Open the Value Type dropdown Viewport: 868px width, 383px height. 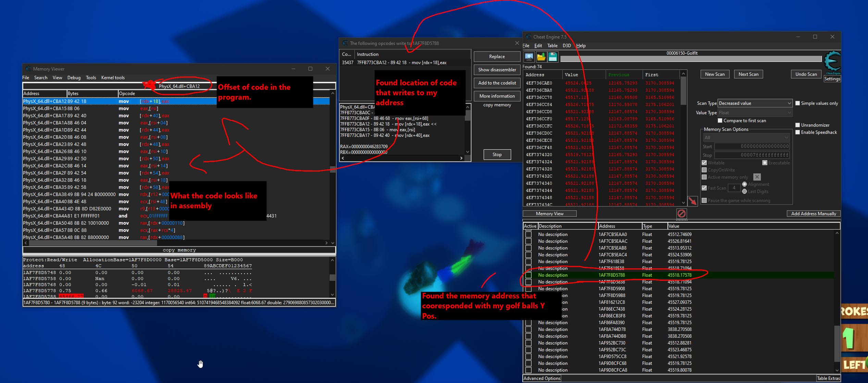[x=755, y=113]
